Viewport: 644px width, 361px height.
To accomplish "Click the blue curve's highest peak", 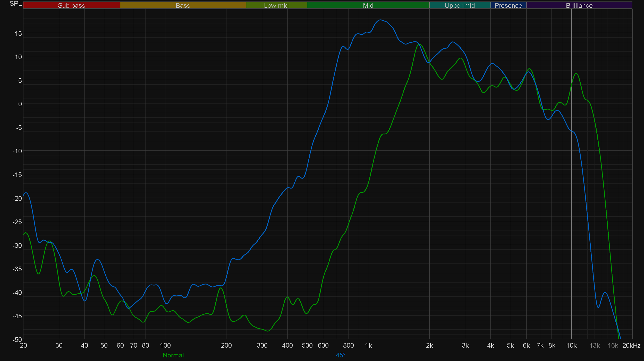I will pos(380,20).
